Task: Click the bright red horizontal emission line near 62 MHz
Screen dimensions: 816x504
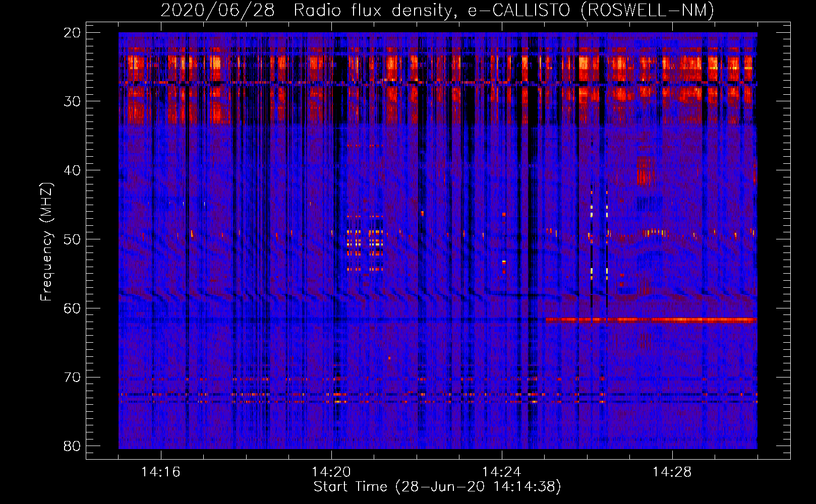Action: tap(651, 320)
